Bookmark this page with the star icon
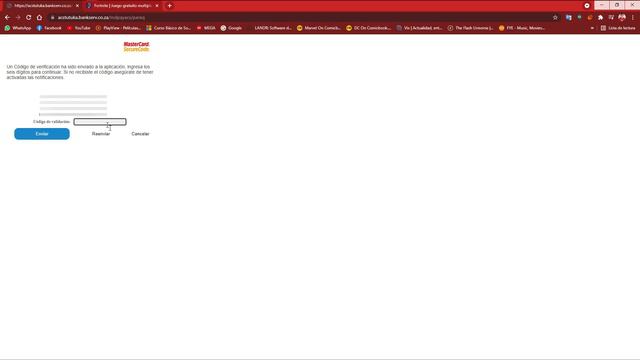The height and width of the screenshot is (360, 640). click(555, 18)
